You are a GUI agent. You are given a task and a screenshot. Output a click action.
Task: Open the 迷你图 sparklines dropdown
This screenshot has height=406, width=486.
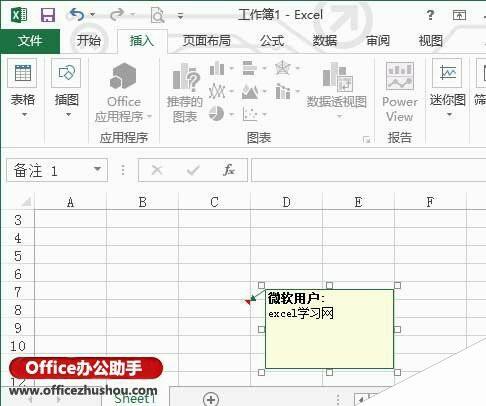click(x=447, y=89)
